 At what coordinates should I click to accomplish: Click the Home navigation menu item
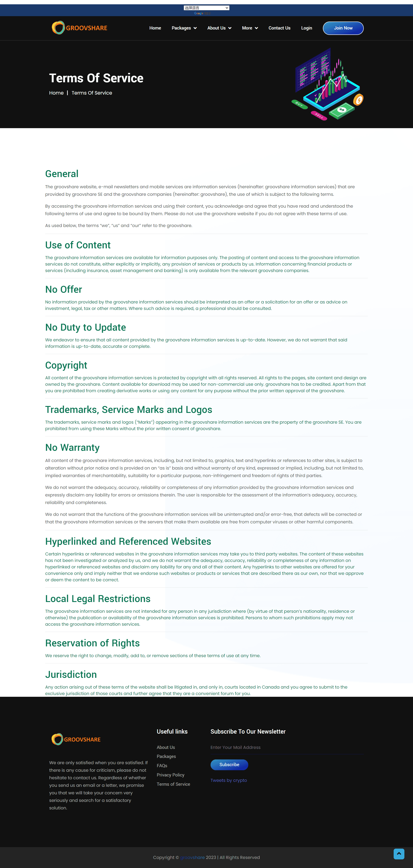click(155, 28)
